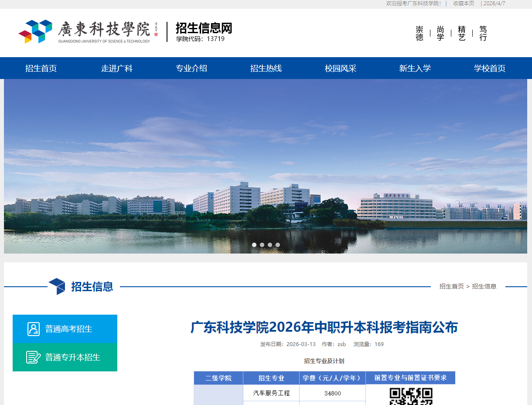This screenshot has height=405, width=532.
Task: Navigate to 学校首页 from the menu bar
Action: 489,68
